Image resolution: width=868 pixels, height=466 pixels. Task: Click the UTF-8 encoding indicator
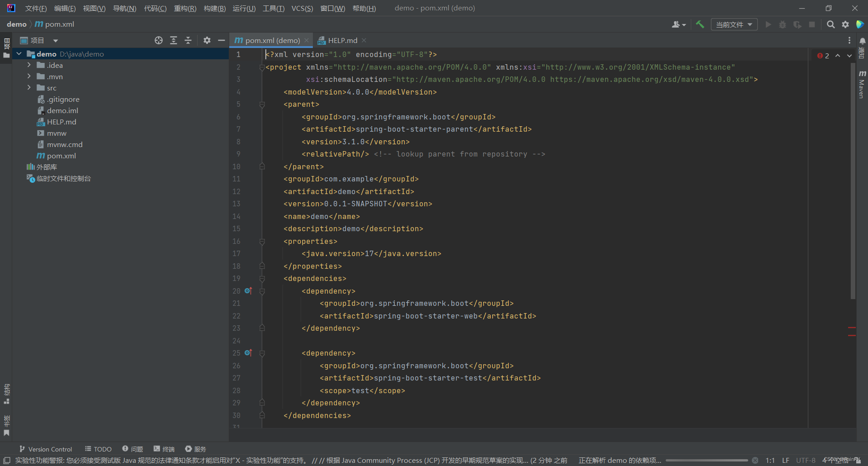pyautogui.click(x=806, y=461)
